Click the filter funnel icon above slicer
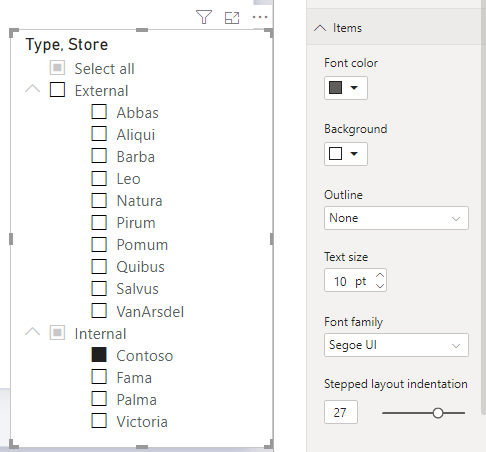 [204, 17]
